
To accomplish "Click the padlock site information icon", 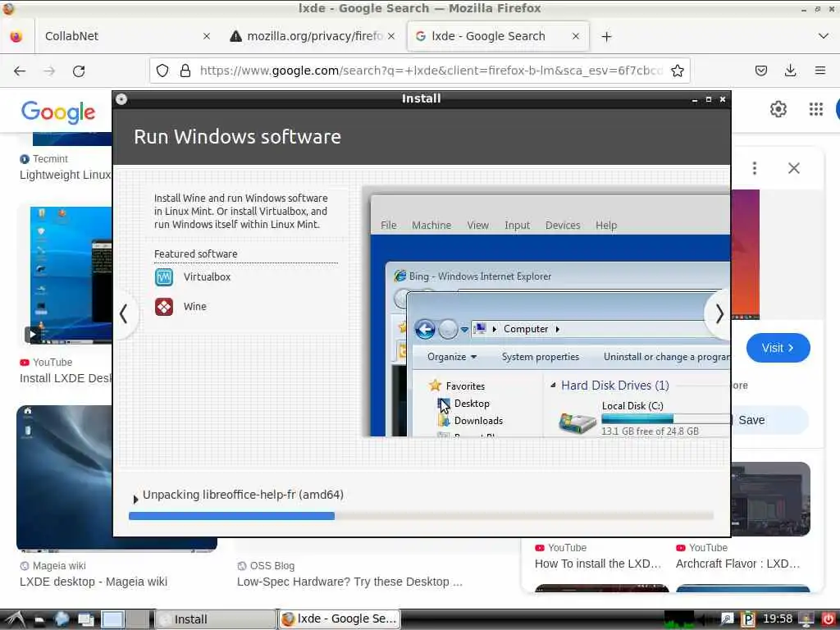I will pyautogui.click(x=185, y=71).
